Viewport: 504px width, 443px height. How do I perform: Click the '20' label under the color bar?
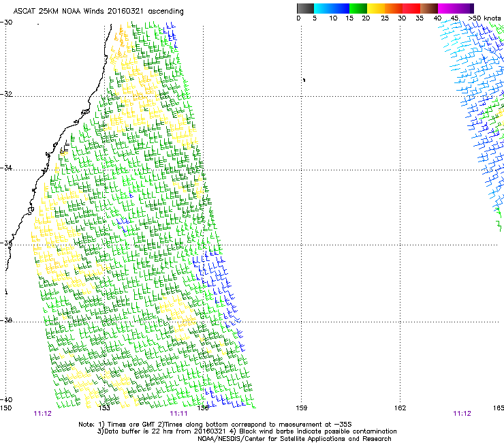[366, 18]
